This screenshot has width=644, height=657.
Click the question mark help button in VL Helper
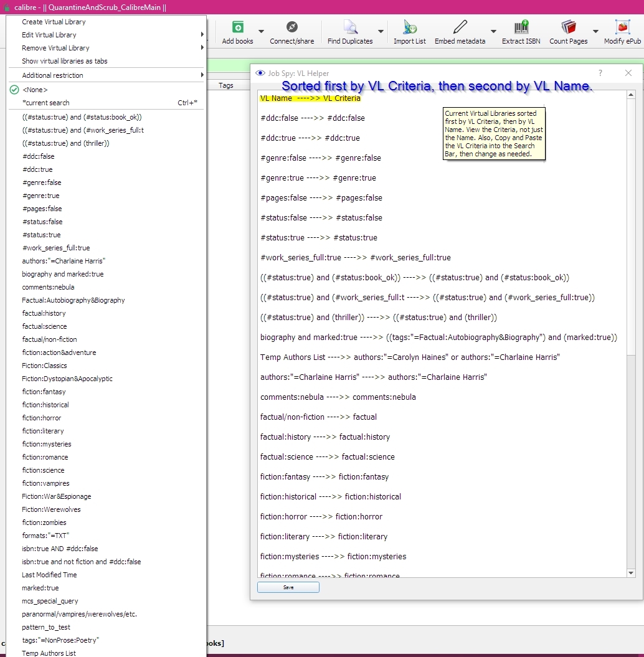[600, 73]
